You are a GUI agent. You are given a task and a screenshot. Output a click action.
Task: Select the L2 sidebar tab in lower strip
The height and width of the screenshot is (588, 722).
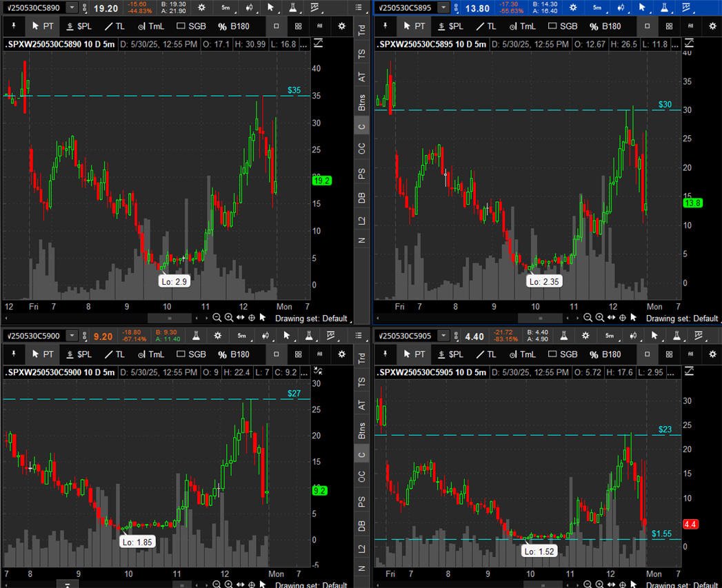coord(362,549)
